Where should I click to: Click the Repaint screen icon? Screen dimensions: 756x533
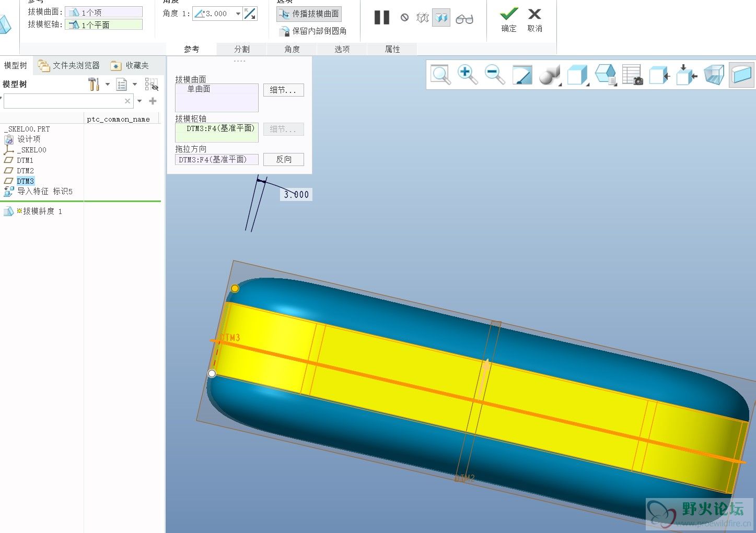pos(522,75)
